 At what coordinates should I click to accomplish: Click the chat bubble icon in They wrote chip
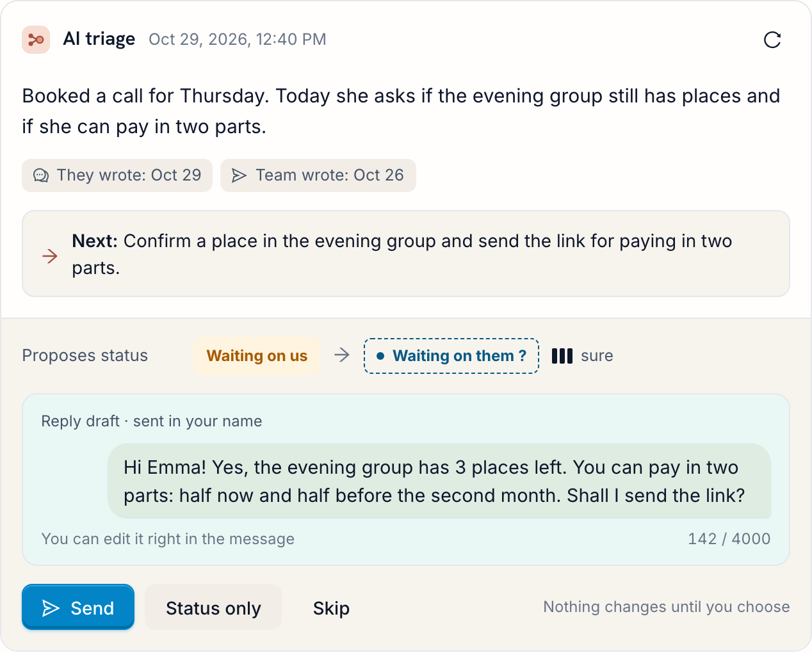point(41,175)
